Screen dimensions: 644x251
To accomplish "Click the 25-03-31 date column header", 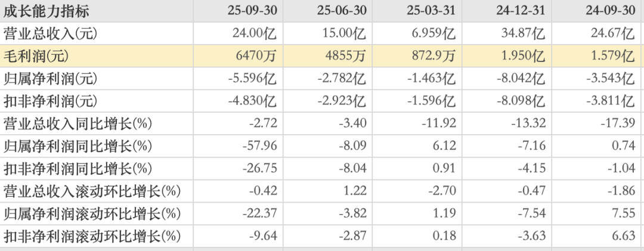I will pos(431,11).
